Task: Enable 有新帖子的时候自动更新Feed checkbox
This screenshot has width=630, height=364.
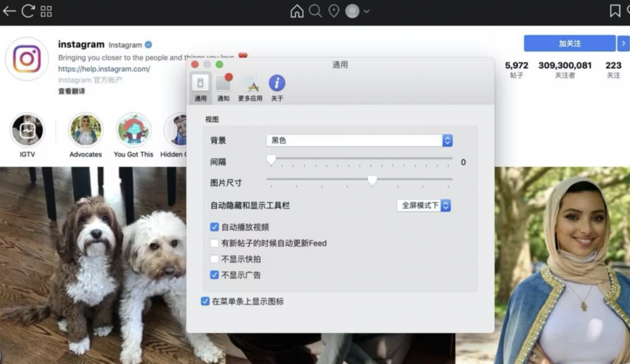Action: click(214, 243)
